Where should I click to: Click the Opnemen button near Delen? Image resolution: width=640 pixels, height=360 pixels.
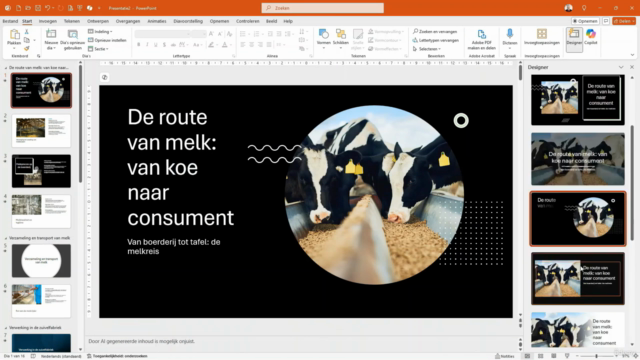(x=585, y=21)
